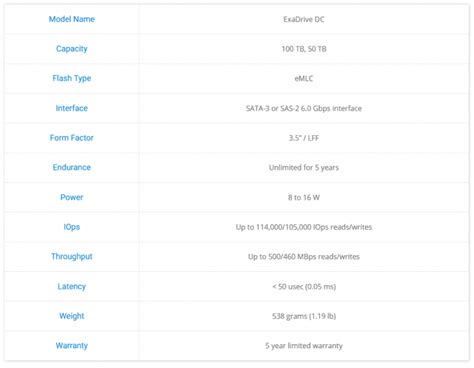Select the Capacity row label
474x368 pixels.
tap(72, 49)
